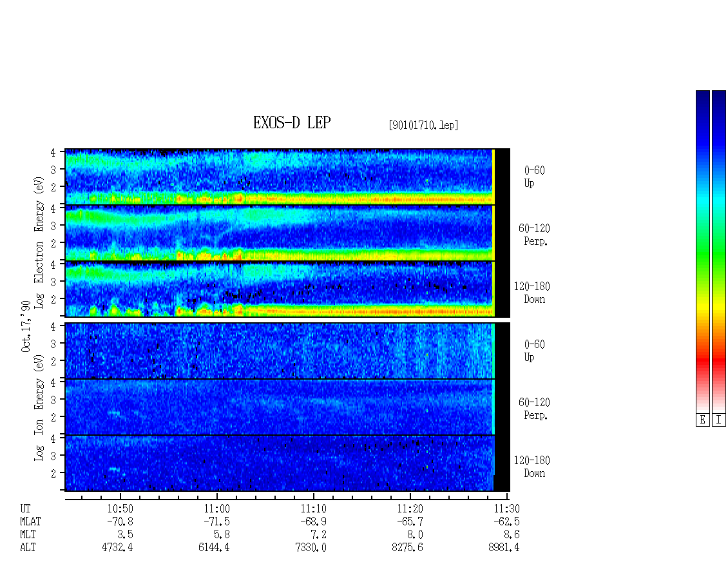The image size is (728, 564).
Task: Click the MLAT value -71.5
Action: click(217, 521)
